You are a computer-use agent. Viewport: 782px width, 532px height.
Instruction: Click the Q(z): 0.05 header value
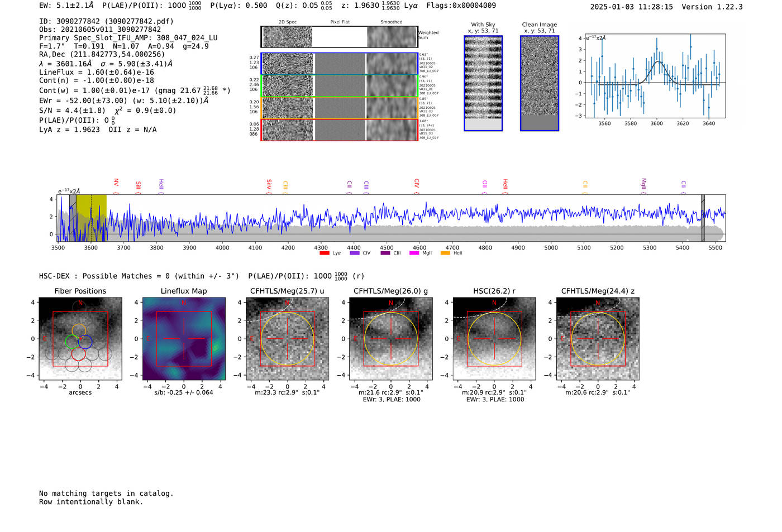[x=304, y=6]
